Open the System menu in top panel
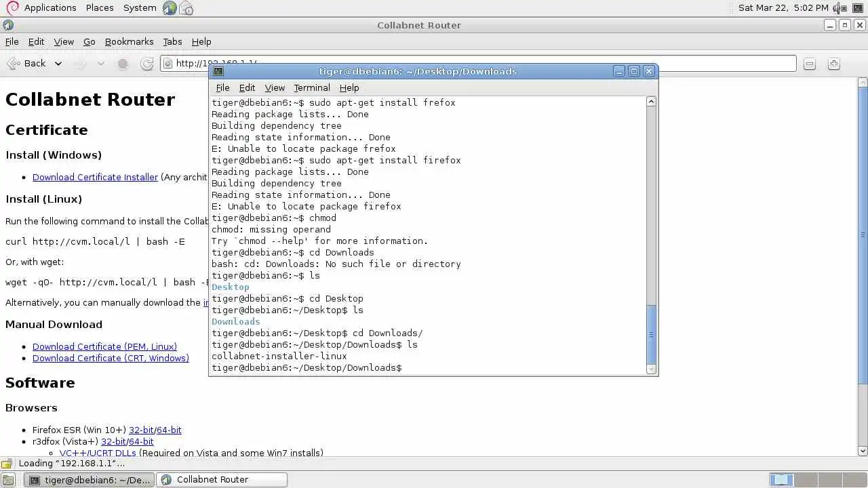 tap(140, 7)
